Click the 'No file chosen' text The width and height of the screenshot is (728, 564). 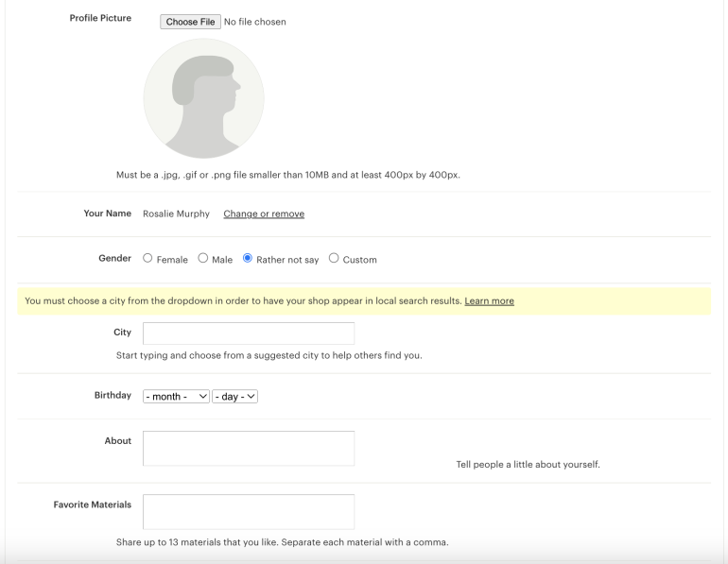click(x=254, y=22)
